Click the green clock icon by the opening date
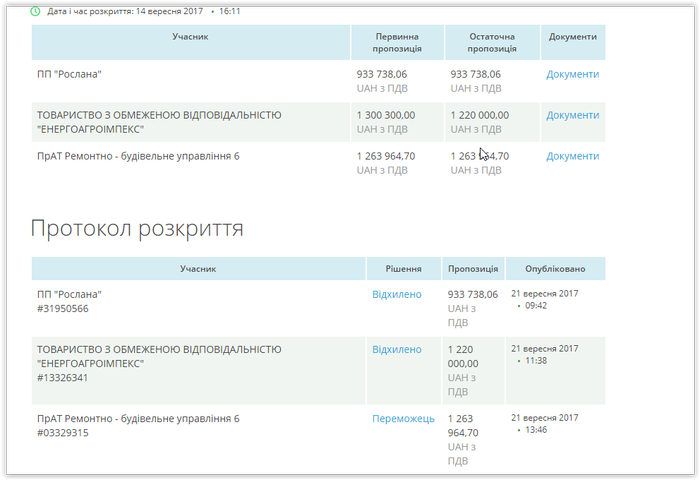Screen dimensions: 700x480 click(35, 11)
